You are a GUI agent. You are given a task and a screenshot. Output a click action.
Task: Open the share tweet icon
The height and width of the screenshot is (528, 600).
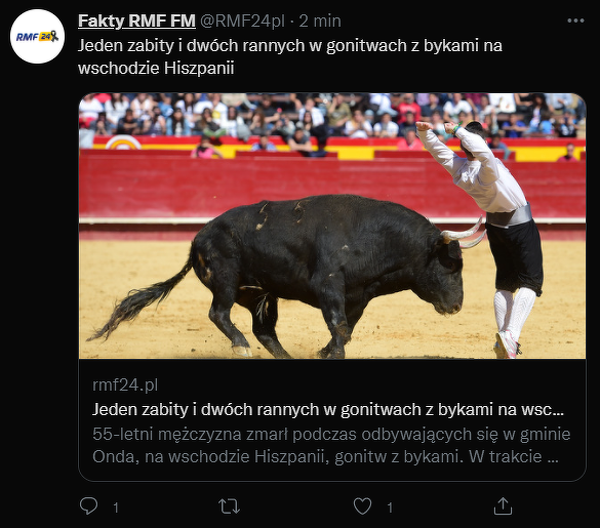pyautogui.click(x=502, y=506)
